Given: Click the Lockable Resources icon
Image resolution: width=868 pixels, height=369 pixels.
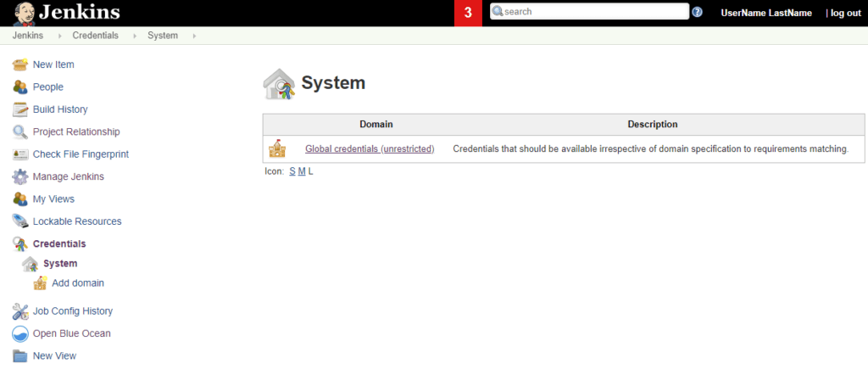Looking at the screenshot, I should [20, 221].
